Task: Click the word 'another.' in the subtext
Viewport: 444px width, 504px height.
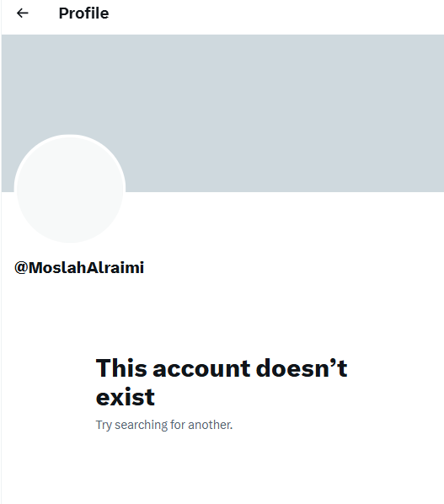Action: pos(210,425)
